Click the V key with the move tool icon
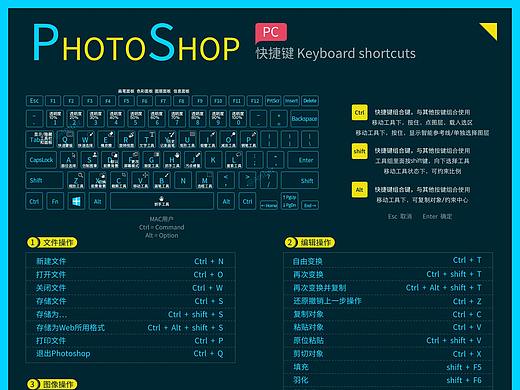The height and width of the screenshot is (390, 520). pos(140,180)
